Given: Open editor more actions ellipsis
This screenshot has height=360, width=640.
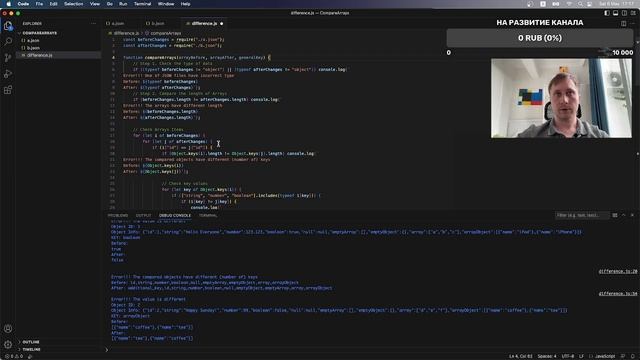Looking at the screenshot, I should 632,24.
